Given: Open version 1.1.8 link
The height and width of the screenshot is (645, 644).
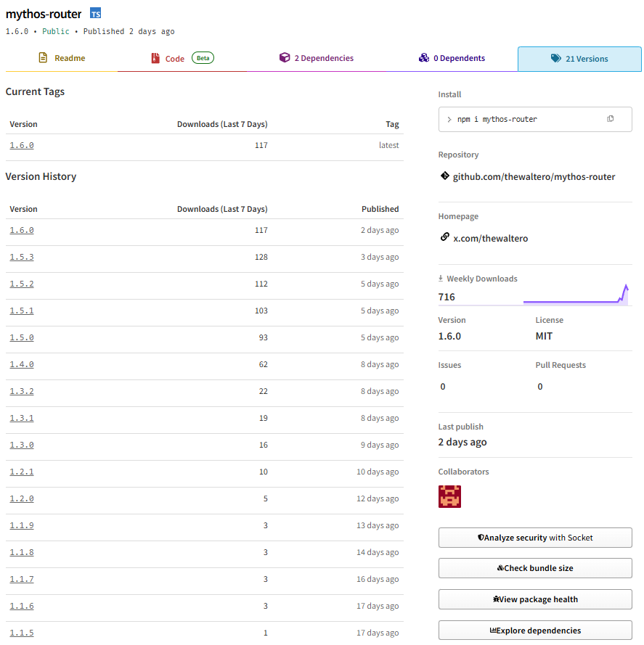Looking at the screenshot, I should 22,552.
